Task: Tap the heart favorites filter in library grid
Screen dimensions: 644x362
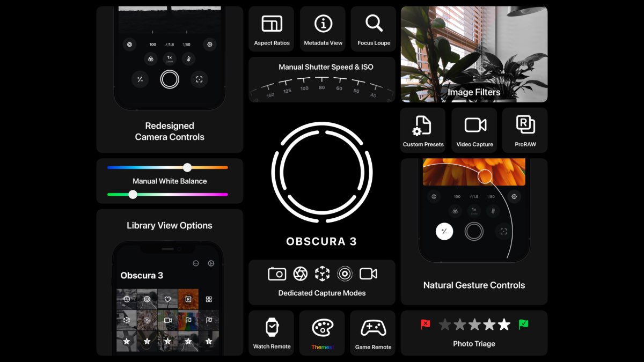Action: click(x=167, y=299)
